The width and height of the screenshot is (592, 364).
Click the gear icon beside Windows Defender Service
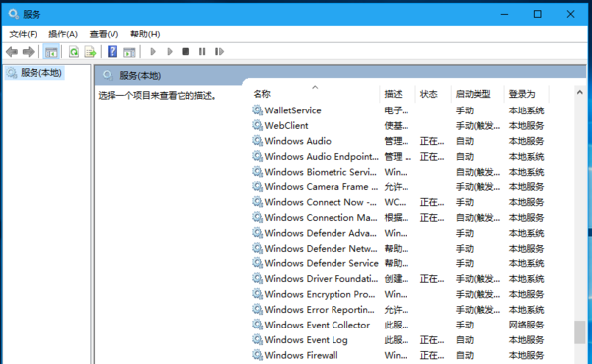[x=258, y=262]
